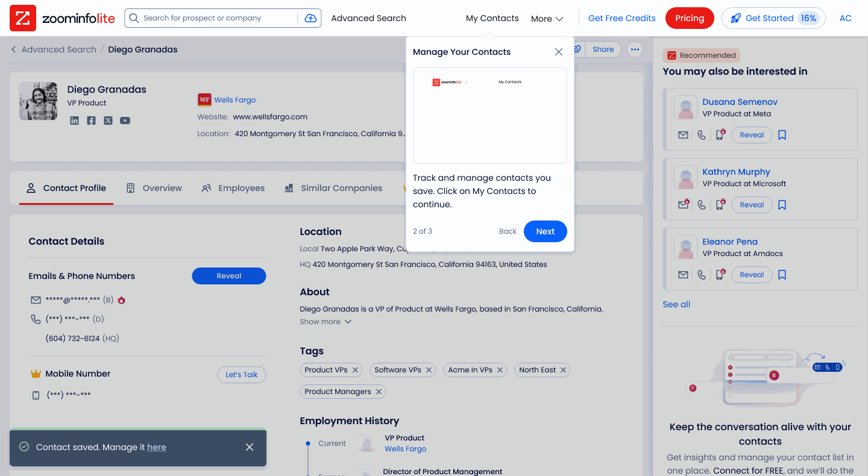Image resolution: width=868 pixels, height=476 pixels.
Task: Open the More dropdown menu
Action: [x=547, y=19]
